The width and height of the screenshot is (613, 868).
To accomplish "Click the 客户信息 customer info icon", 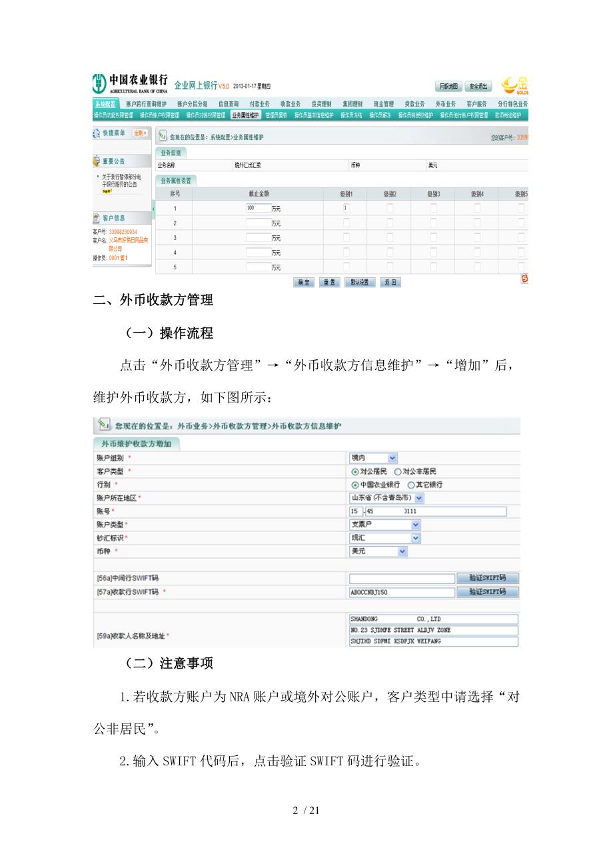I will point(97,218).
